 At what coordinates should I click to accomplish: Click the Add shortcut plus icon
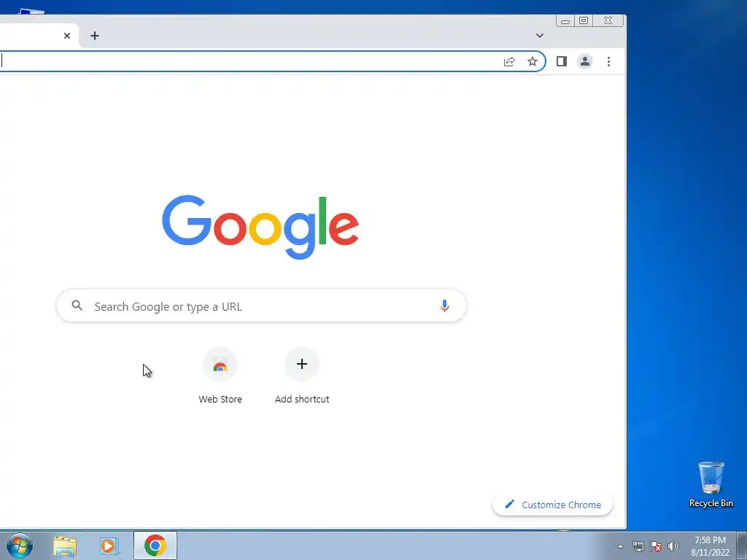coord(301,365)
